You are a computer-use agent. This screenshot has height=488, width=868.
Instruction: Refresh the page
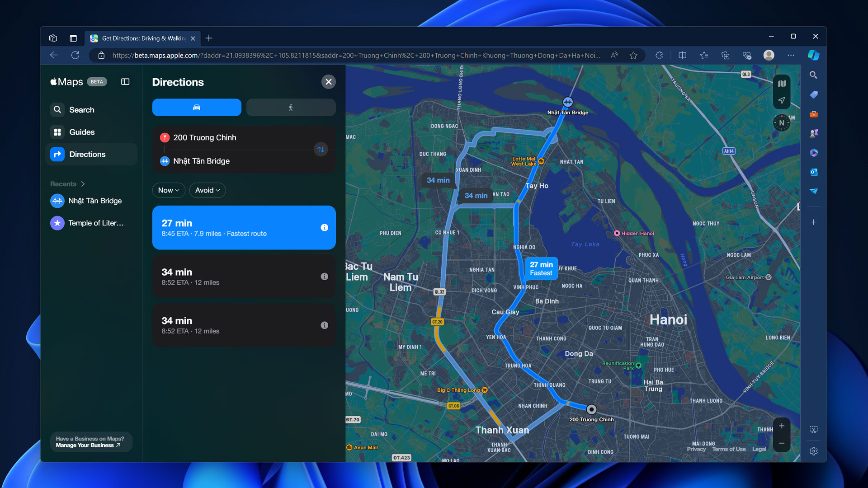[75, 55]
